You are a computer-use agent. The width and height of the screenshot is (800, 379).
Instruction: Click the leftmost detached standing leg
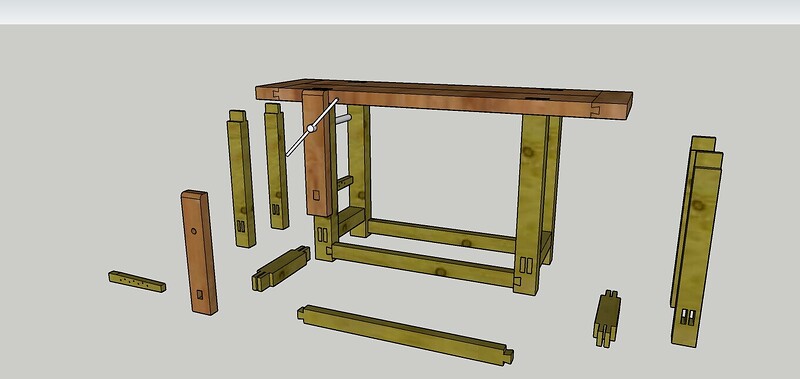point(241,179)
